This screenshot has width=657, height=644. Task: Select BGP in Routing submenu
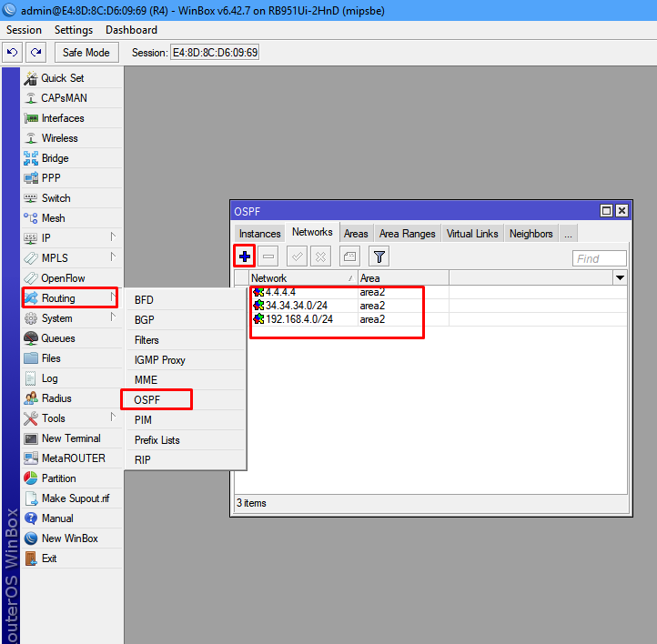click(185, 320)
